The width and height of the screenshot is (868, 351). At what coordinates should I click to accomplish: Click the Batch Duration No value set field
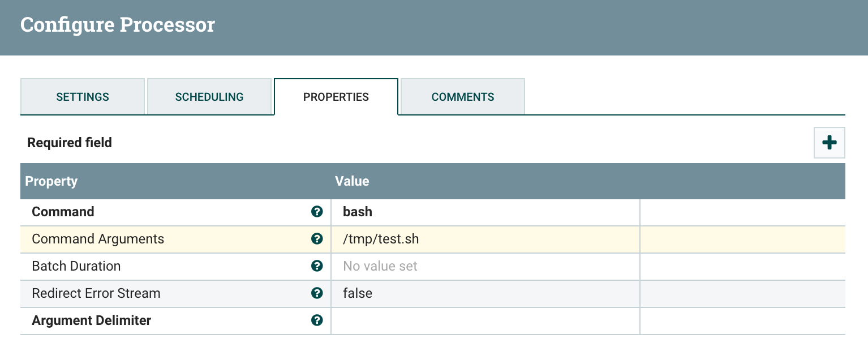point(485,266)
